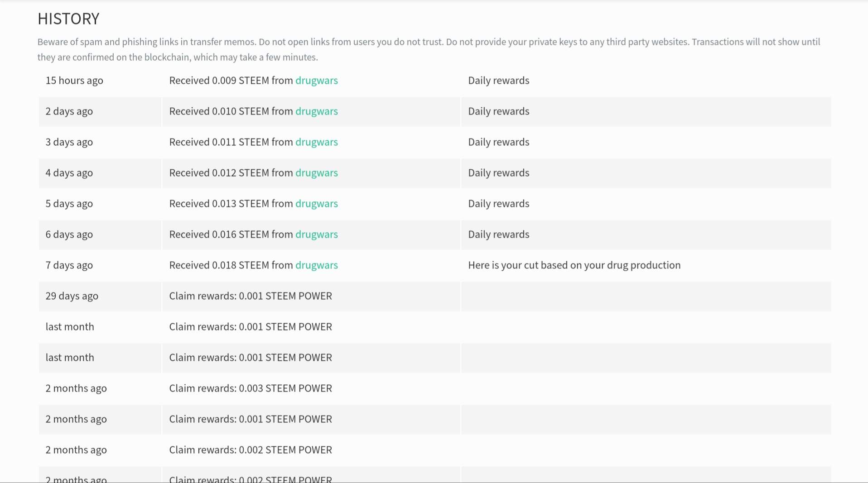The width and height of the screenshot is (868, 483).
Task: Click the HISTORY heading
Action: tap(68, 19)
